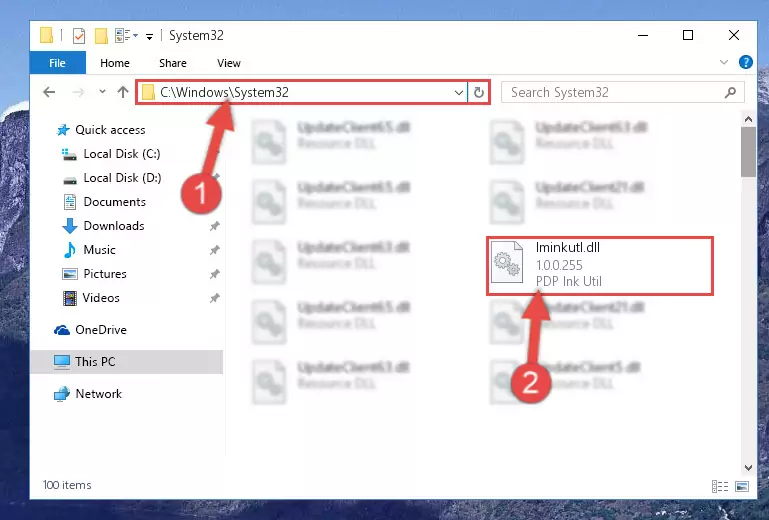Go up one folder level
The height and width of the screenshot is (520, 769).
[123, 92]
